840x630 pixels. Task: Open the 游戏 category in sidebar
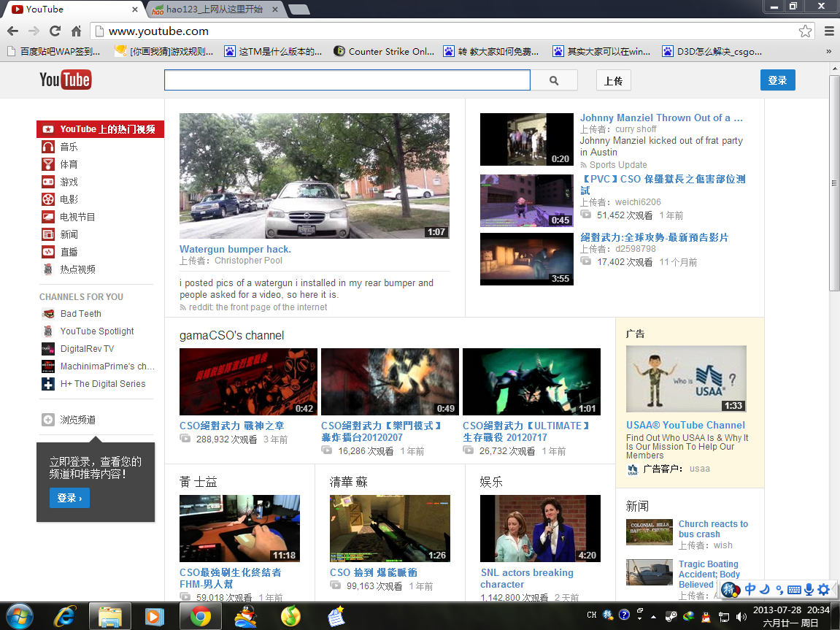pos(69,183)
